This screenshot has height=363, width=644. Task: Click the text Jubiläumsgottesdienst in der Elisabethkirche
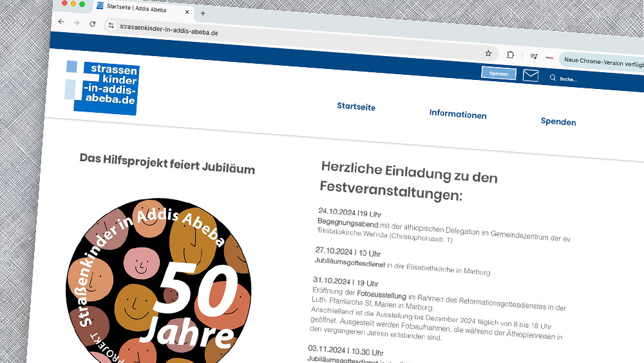pyautogui.click(x=402, y=266)
